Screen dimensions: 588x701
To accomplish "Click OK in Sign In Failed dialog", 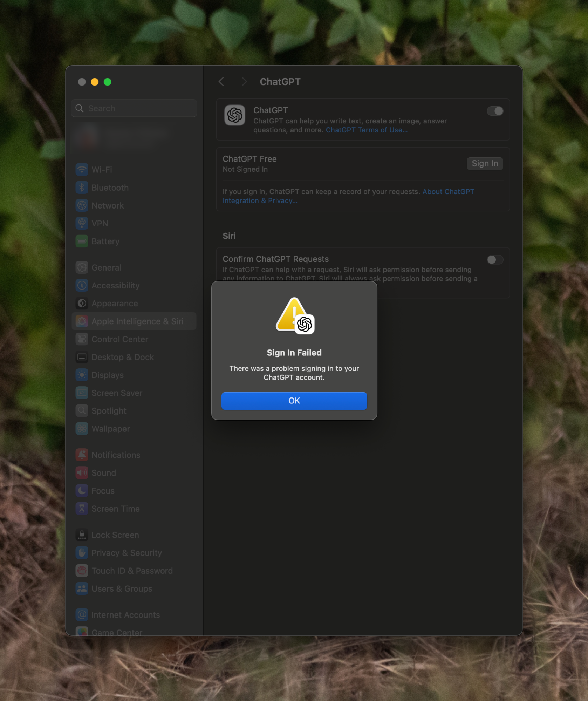I will click(x=294, y=401).
